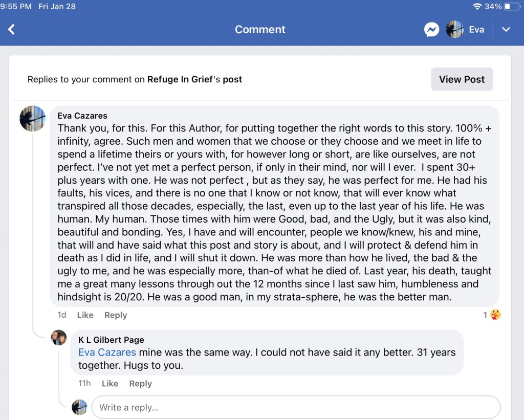Viewport: 524px width, 420px height.
Task: Like K L Gilbert Page's reply
Action: [x=110, y=384]
